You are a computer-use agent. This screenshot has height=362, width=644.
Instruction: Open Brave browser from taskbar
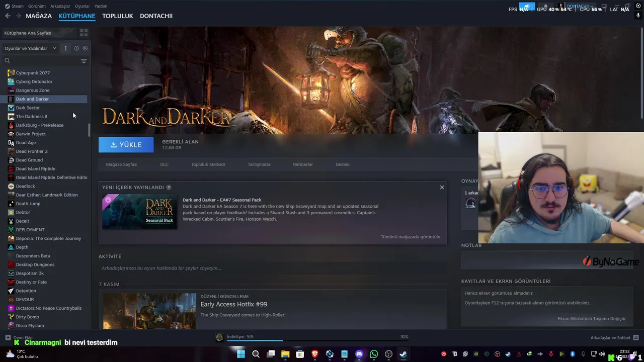click(x=315, y=354)
